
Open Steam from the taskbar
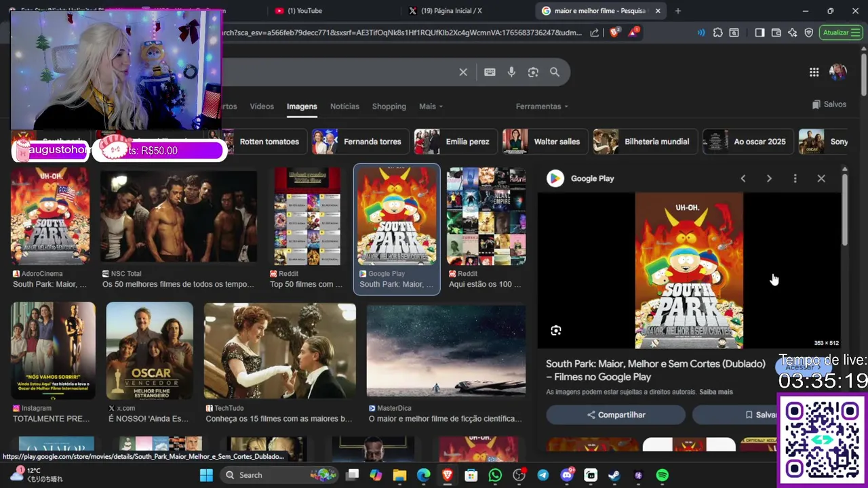[614, 475]
